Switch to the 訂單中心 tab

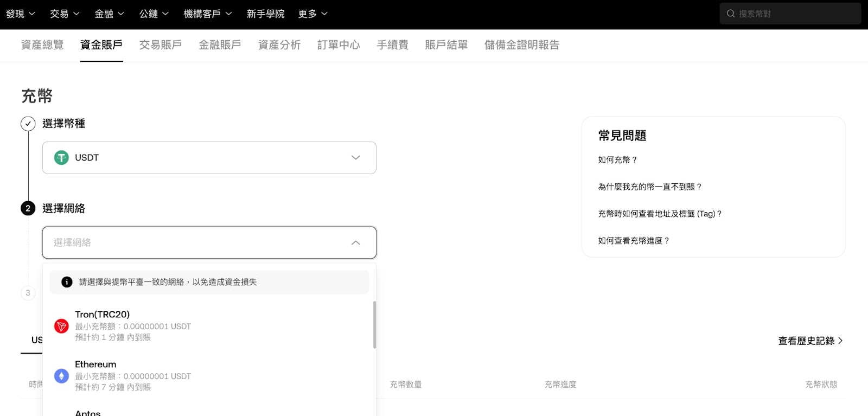[339, 45]
